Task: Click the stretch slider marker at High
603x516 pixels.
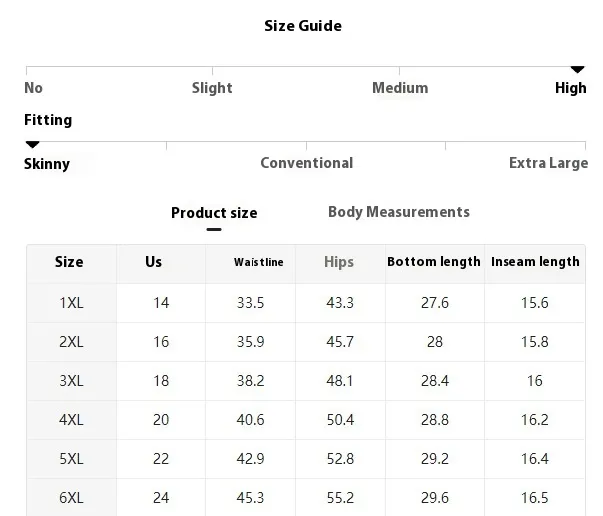Action: (x=577, y=67)
